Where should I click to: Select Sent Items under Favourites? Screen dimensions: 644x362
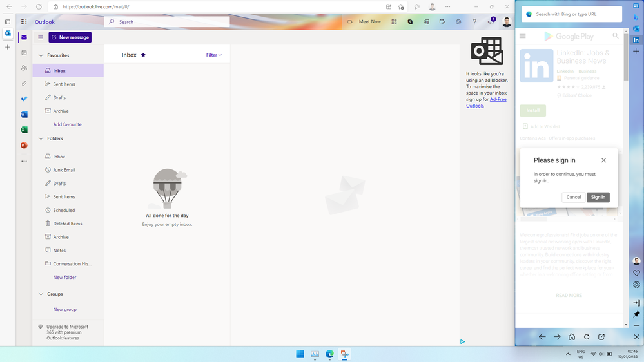click(x=68, y=84)
